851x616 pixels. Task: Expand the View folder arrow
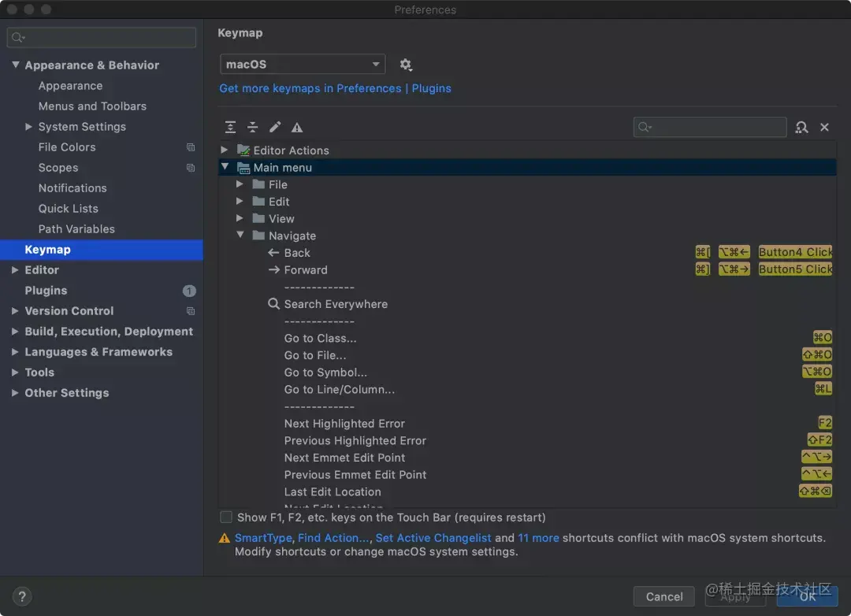[x=240, y=218]
